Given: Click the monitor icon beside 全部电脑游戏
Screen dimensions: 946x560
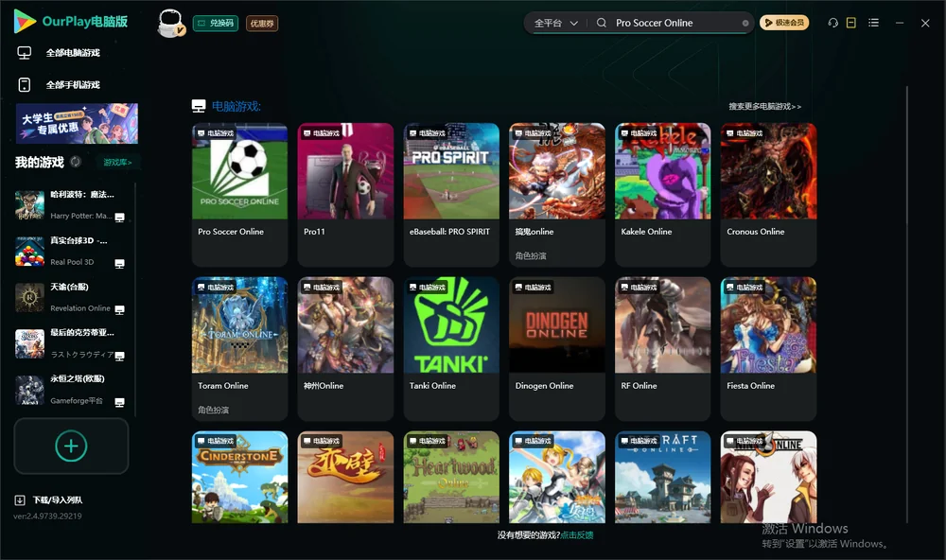Looking at the screenshot, I should [25, 53].
